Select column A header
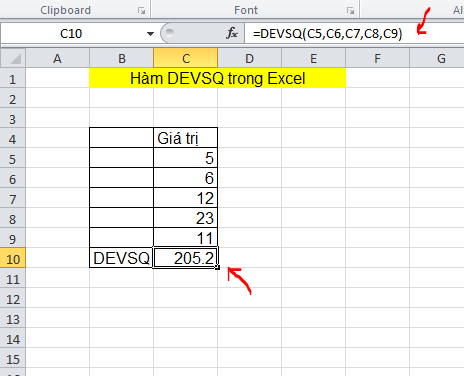This screenshot has width=464, height=376. coord(57,59)
